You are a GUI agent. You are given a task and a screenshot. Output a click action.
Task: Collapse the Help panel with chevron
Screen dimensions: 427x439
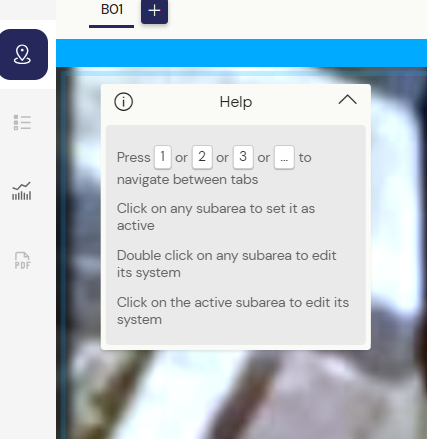[348, 100]
